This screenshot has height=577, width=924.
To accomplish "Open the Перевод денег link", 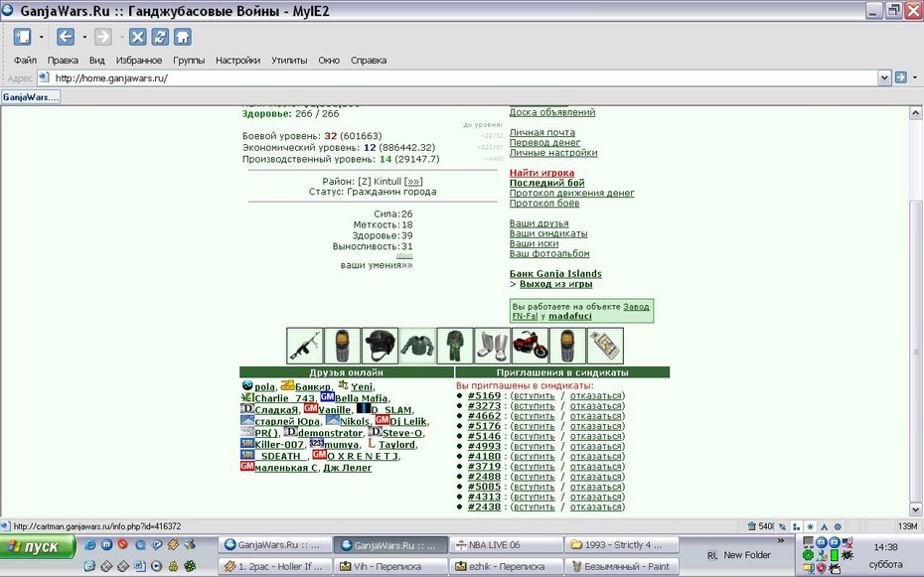I will (x=544, y=142).
